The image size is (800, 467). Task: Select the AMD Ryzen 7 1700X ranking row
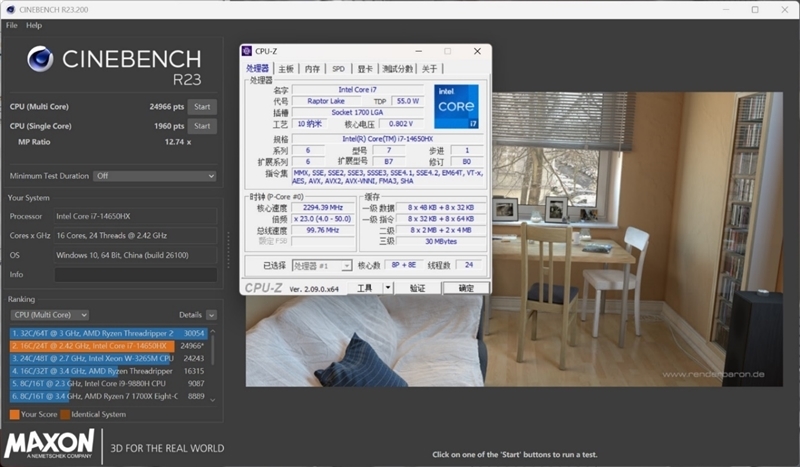[x=108, y=396]
